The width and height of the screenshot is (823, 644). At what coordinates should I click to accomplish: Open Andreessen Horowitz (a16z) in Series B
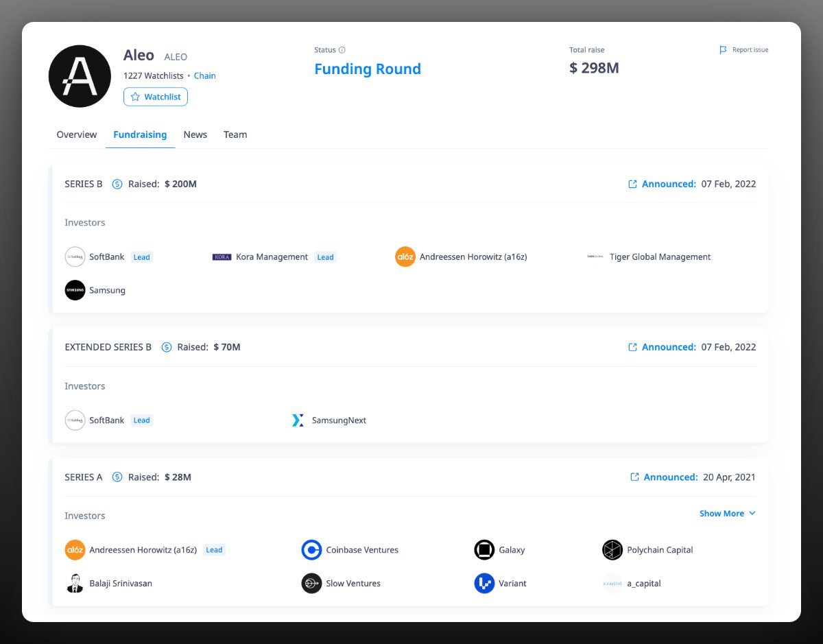click(473, 257)
